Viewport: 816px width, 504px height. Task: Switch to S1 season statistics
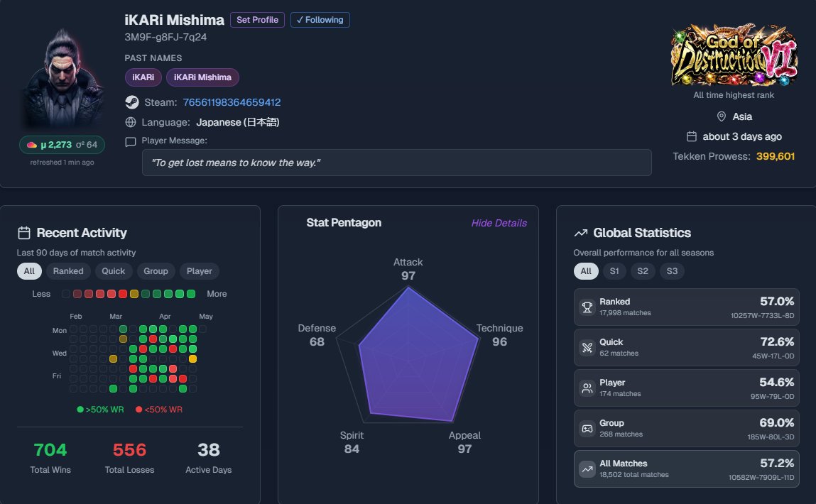[614, 271]
